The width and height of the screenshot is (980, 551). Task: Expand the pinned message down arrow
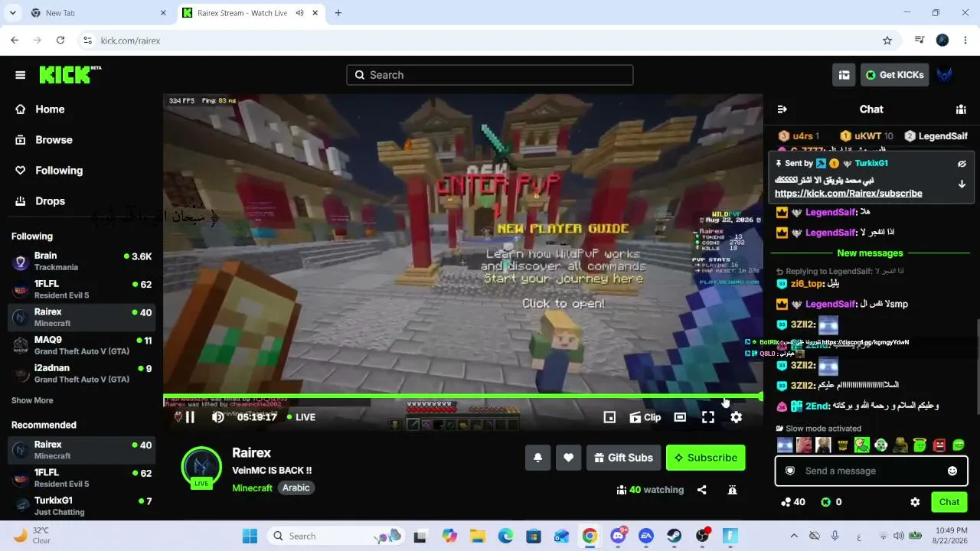click(x=962, y=184)
